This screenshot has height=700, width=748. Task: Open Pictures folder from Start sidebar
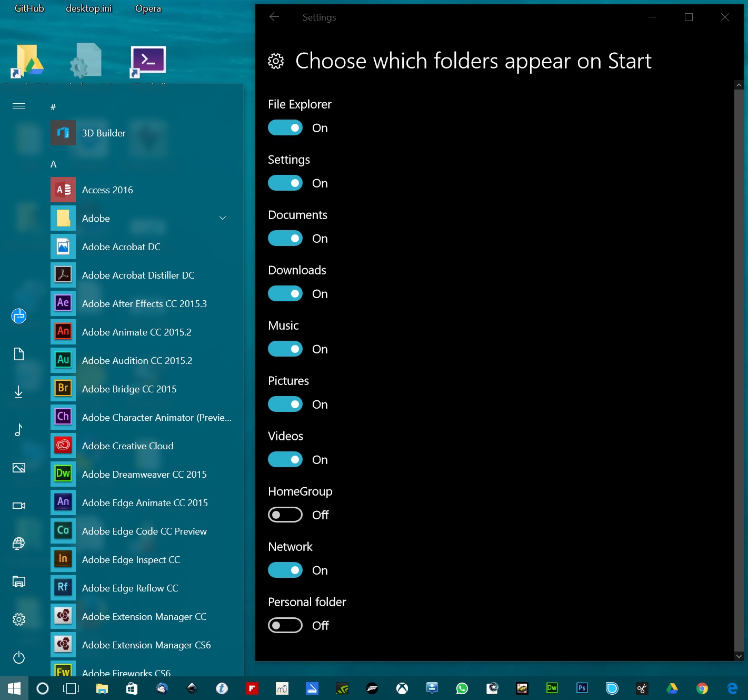pyautogui.click(x=19, y=468)
